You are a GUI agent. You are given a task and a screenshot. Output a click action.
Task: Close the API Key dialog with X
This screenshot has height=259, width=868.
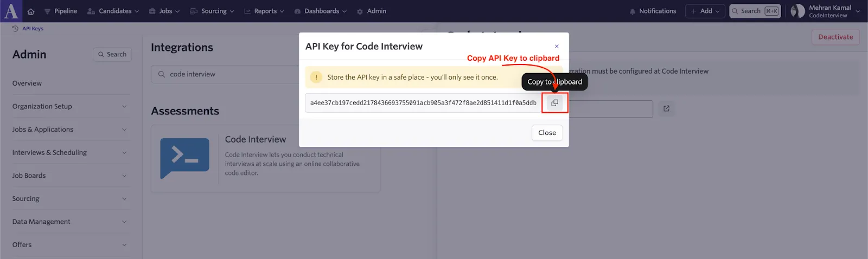coord(557,47)
